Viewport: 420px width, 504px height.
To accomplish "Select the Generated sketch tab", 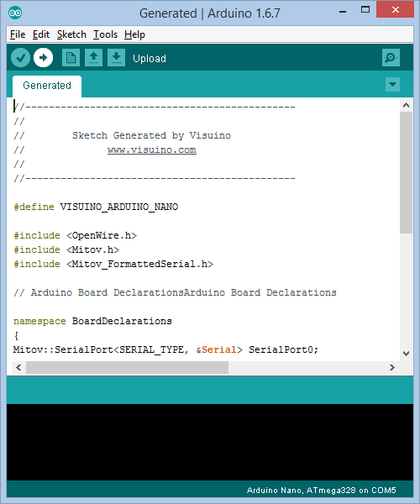I will point(47,86).
